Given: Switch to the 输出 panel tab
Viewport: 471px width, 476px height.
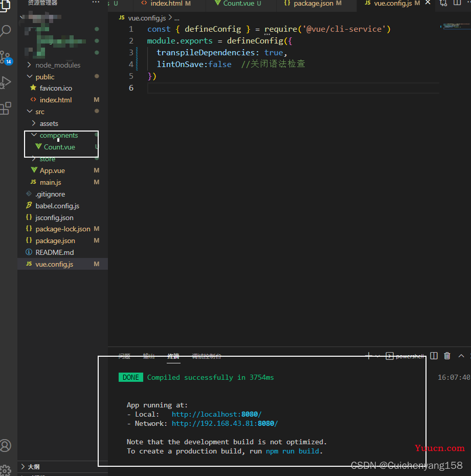Looking at the screenshot, I should pyautogui.click(x=149, y=356).
